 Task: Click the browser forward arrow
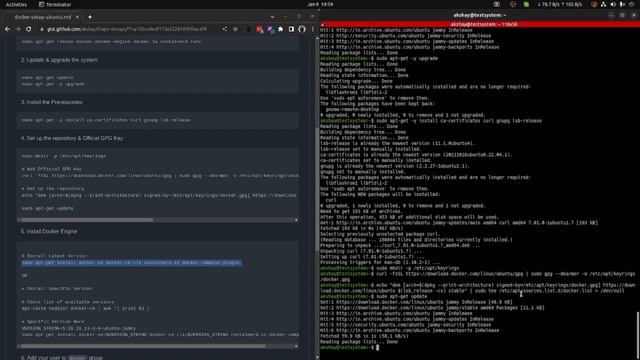[18, 29]
